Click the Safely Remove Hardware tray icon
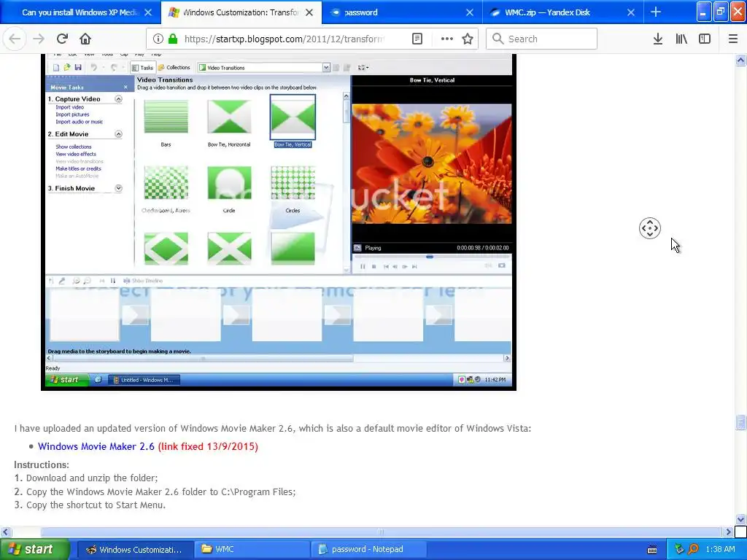Screen dimensions: 747x560 pos(679,549)
